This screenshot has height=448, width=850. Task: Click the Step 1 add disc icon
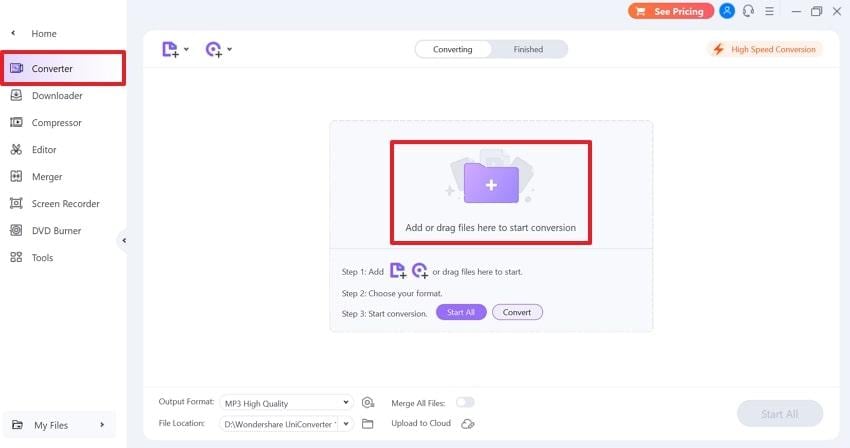420,270
